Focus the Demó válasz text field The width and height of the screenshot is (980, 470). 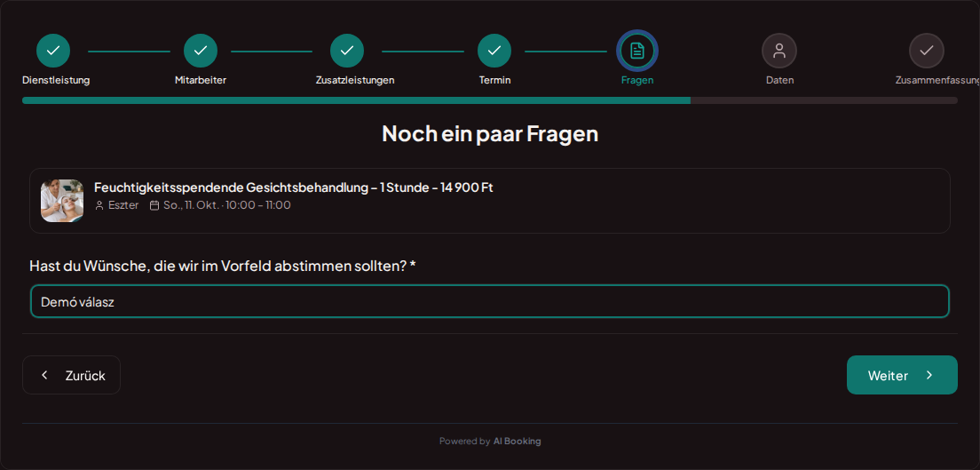click(x=489, y=302)
